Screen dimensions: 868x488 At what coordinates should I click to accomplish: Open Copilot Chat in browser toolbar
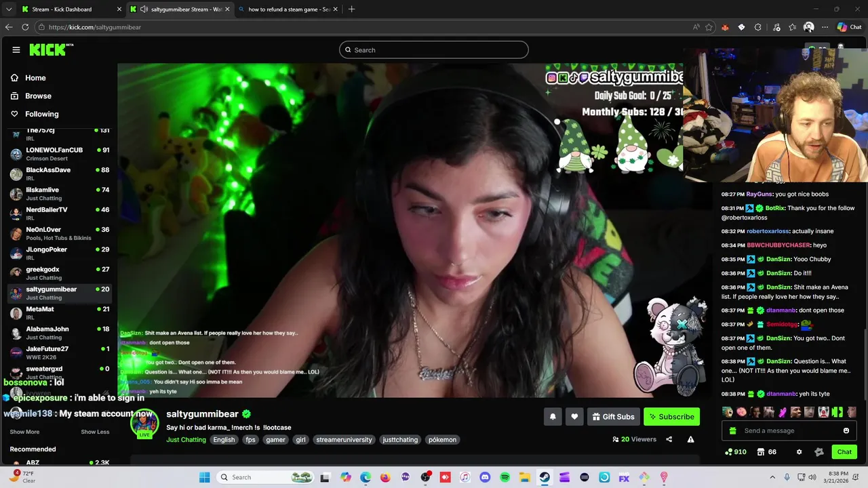[x=849, y=27]
